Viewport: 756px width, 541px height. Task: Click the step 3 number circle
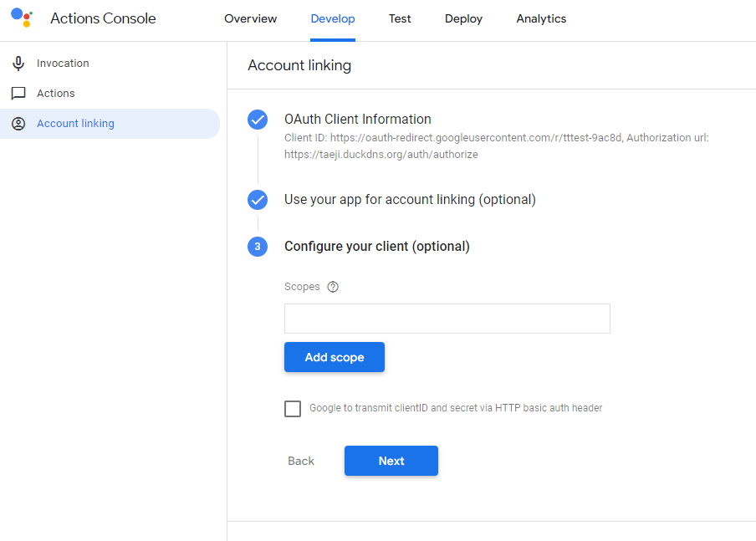[258, 247]
